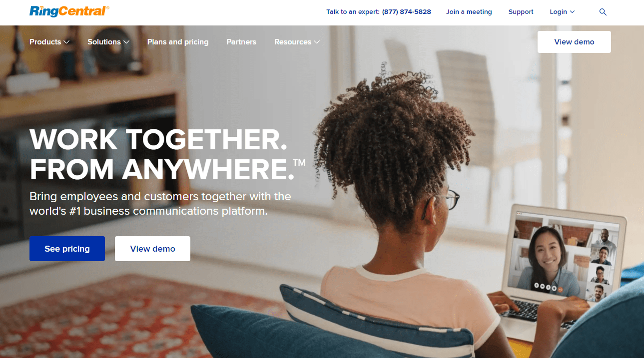Open the Partners menu item
The width and height of the screenshot is (644, 358).
coord(241,42)
